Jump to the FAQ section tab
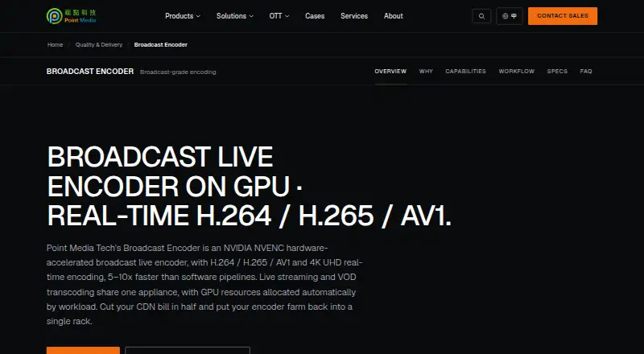 586,71
